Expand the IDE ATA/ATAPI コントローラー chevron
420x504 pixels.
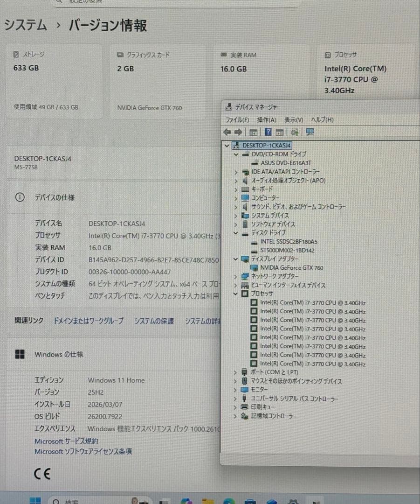(x=236, y=172)
